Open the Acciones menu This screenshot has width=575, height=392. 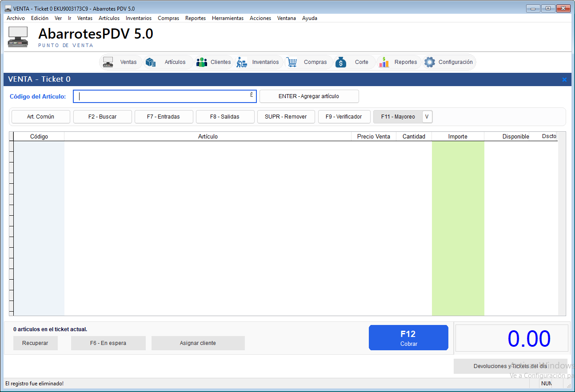click(260, 18)
